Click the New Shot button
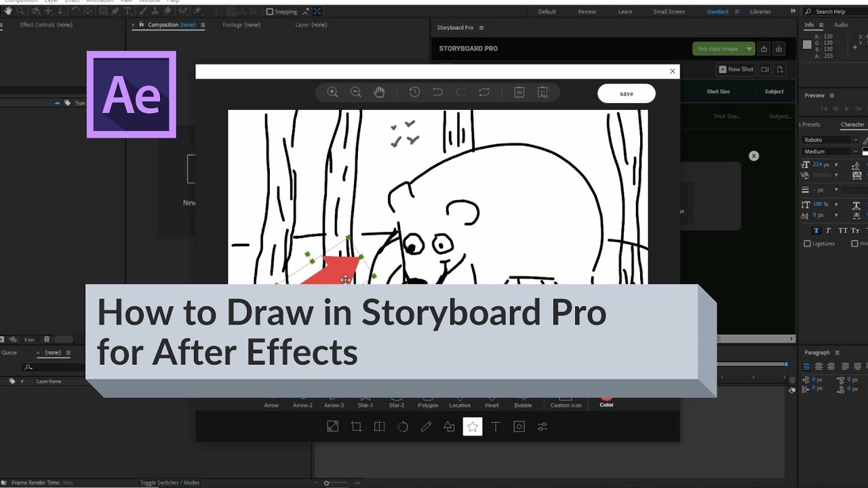 736,69
